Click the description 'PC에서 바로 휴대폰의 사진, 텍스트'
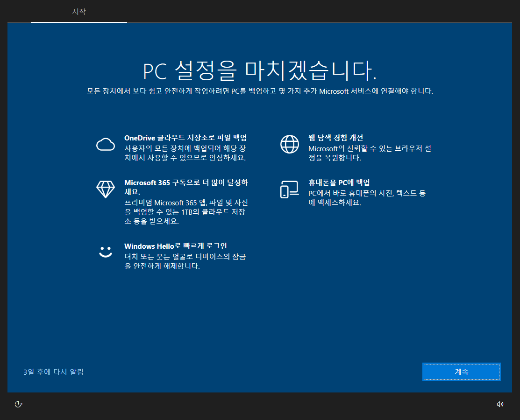 coord(367,198)
